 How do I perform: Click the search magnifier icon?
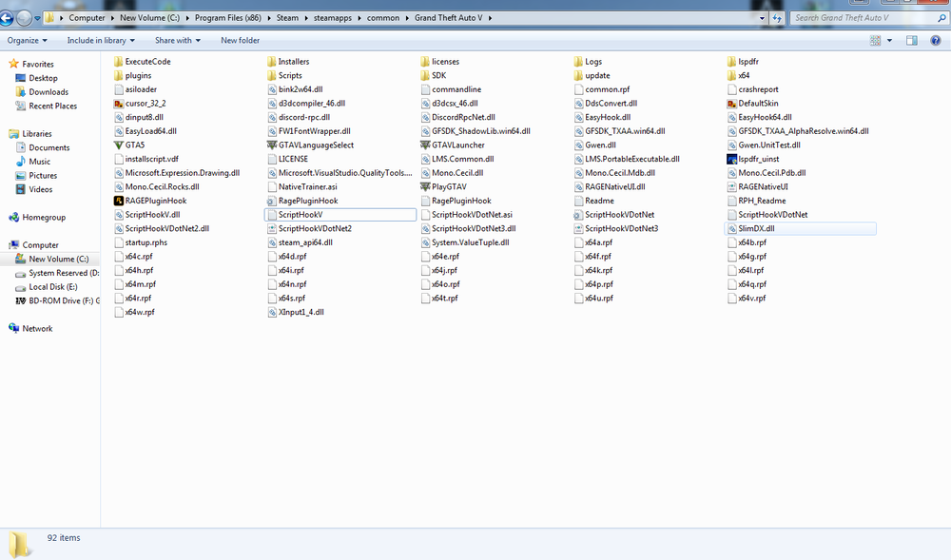(941, 18)
